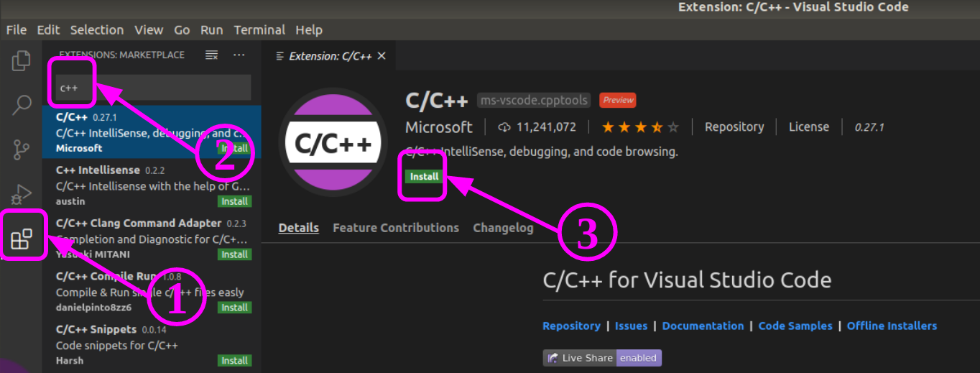This screenshot has height=373, width=980.
Task: Open the View menu
Action: [149, 29]
